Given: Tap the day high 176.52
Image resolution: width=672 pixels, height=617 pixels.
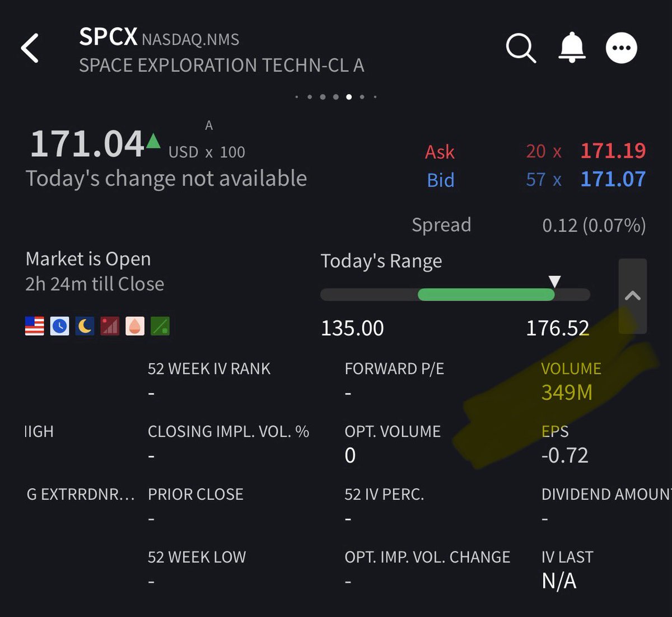Looking at the screenshot, I should [x=557, y=328].
